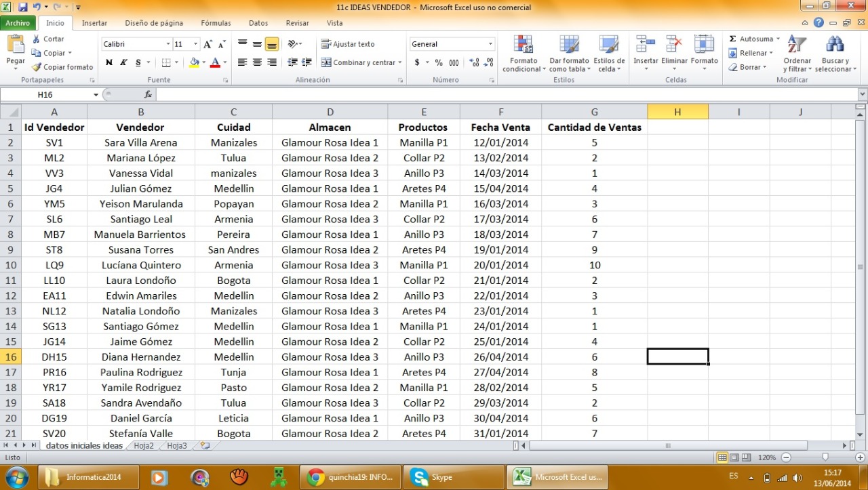Viewport: 868px width, 490px height.
Task: Increase font size with the large A
Action: (208, 44)
